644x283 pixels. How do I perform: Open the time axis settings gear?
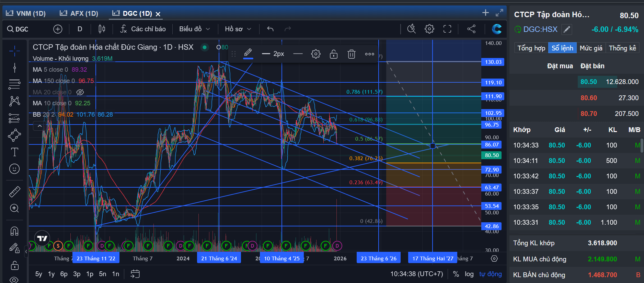(x=494, y=258)
